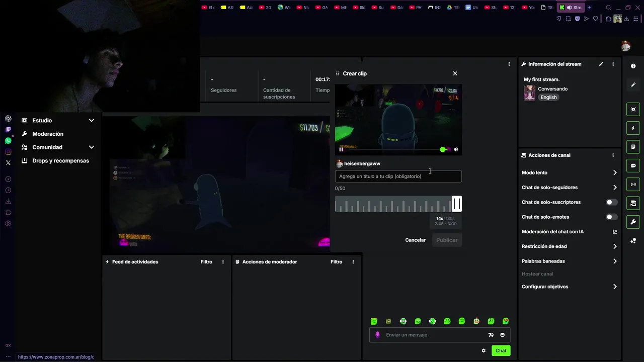The width and height of the screenshot is (644, 362).
Task: Toggle Chat de solo-emotes switch
Action: coord(611,217)
